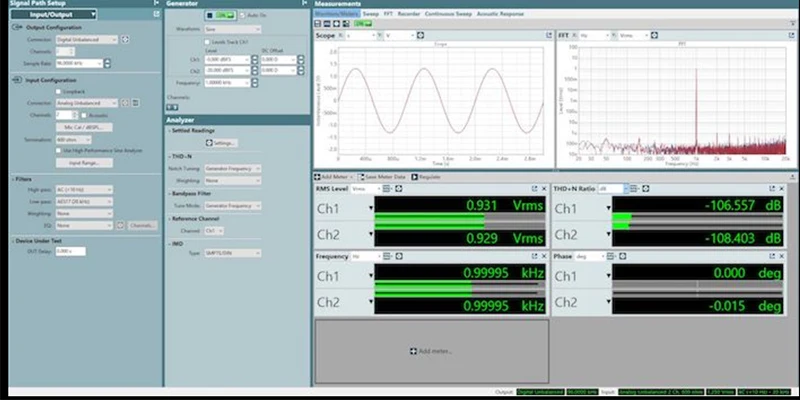Open Low-pass filter dropdown
Viewport: 800px width, 400px height.
84,202
